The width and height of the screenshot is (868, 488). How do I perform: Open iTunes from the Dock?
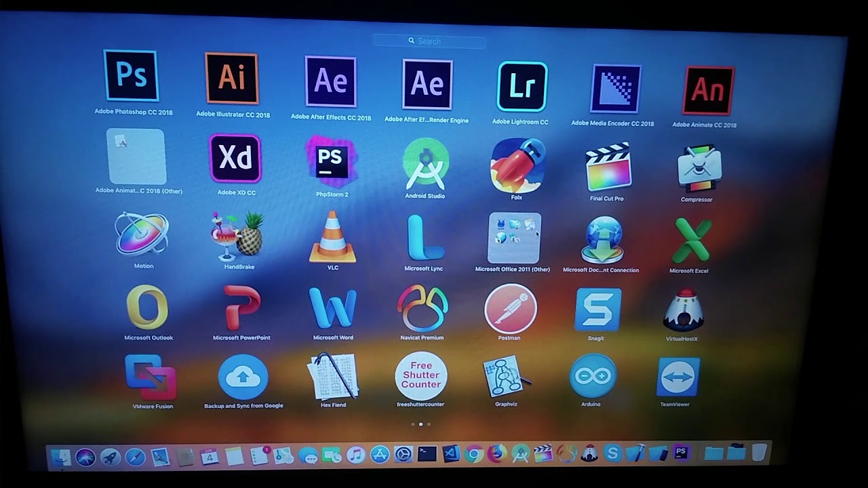point(356,455)
